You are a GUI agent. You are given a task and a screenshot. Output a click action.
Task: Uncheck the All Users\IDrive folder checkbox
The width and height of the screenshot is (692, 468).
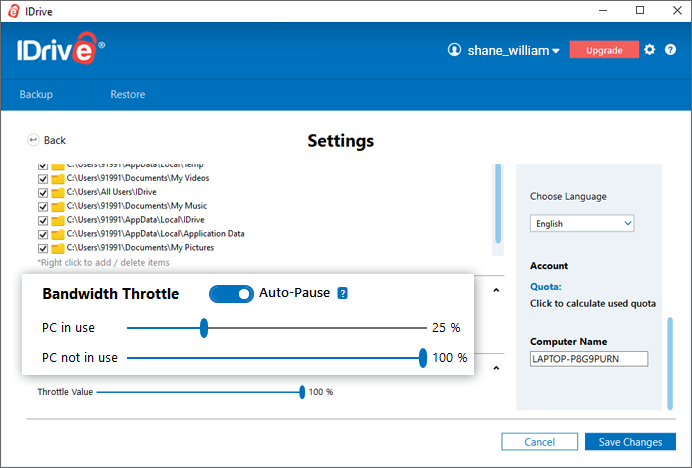[x=43, y=192]
